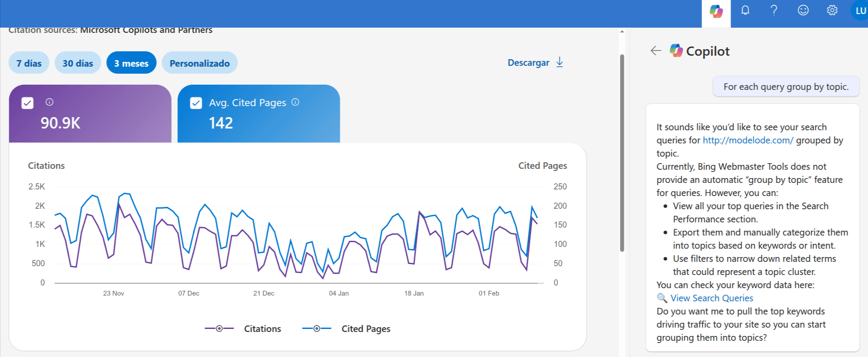The height and width of the screenshot is (357, 868).
Task: Toggle the Citations series in the legend
Action: [x=243, y=328]
